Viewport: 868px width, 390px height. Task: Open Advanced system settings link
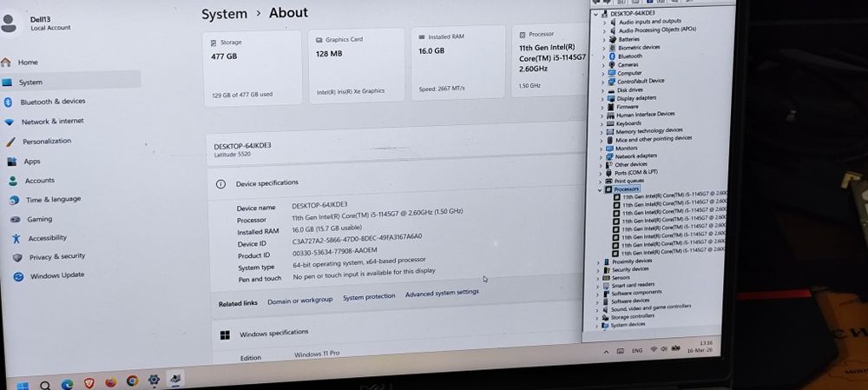click(442, 293)
